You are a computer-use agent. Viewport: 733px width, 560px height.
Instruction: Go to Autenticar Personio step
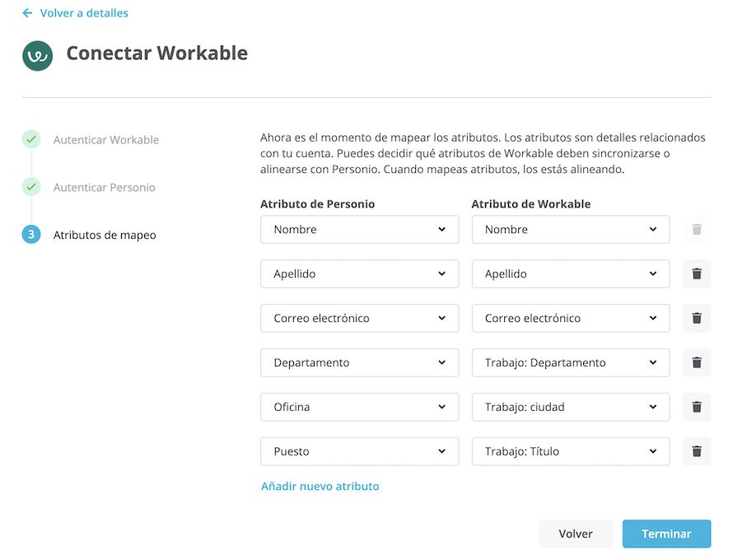(x=105, y=188)
